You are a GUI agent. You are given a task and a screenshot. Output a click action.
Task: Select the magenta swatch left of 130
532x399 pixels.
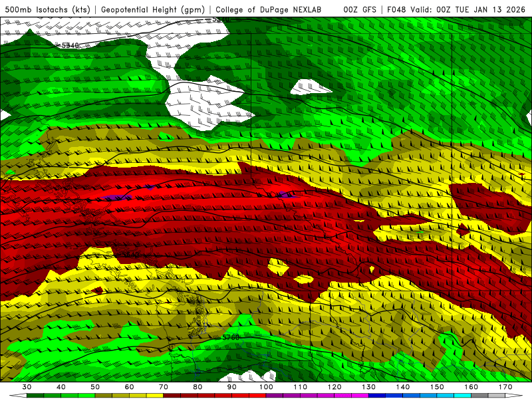(360, 396)
